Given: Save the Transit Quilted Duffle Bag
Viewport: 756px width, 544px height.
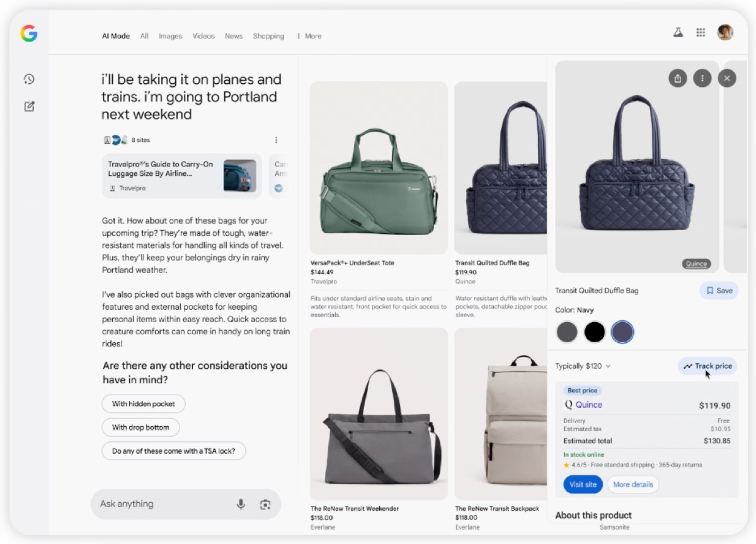Looking at the screenshot, I should (x=719, y=291).
